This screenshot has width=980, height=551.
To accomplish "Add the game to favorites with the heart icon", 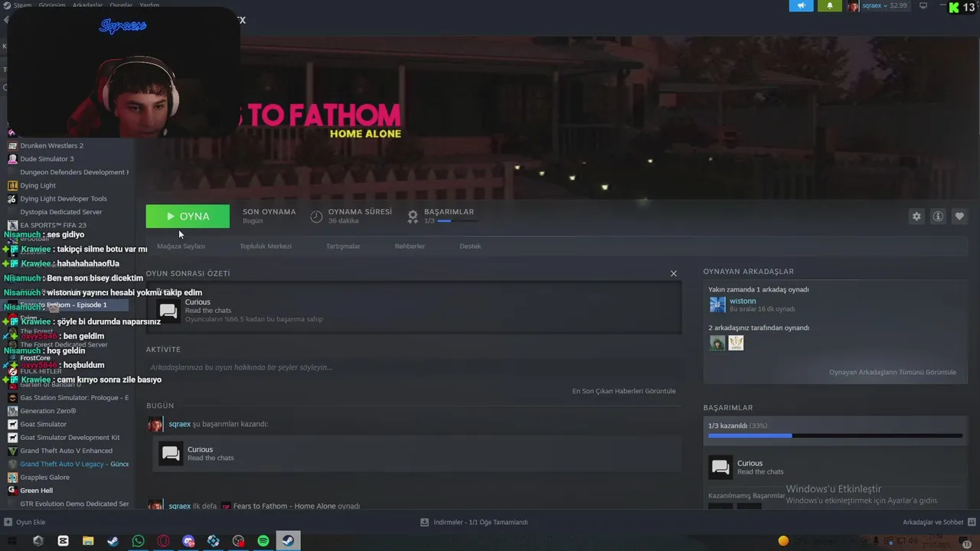I will pyautogui.click(x=959, y=217).
